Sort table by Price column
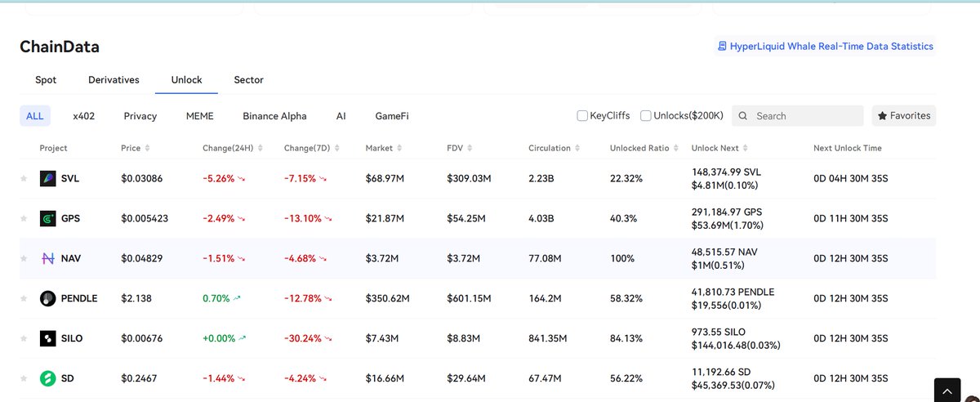The width and height of the screenshot is (980, 402). pos(148,149)
